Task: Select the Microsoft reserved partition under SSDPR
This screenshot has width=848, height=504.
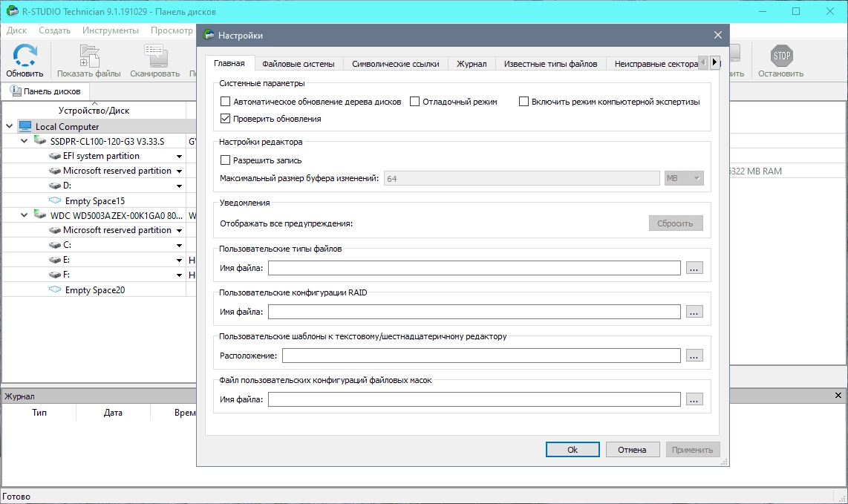Action: coord(117,171)
